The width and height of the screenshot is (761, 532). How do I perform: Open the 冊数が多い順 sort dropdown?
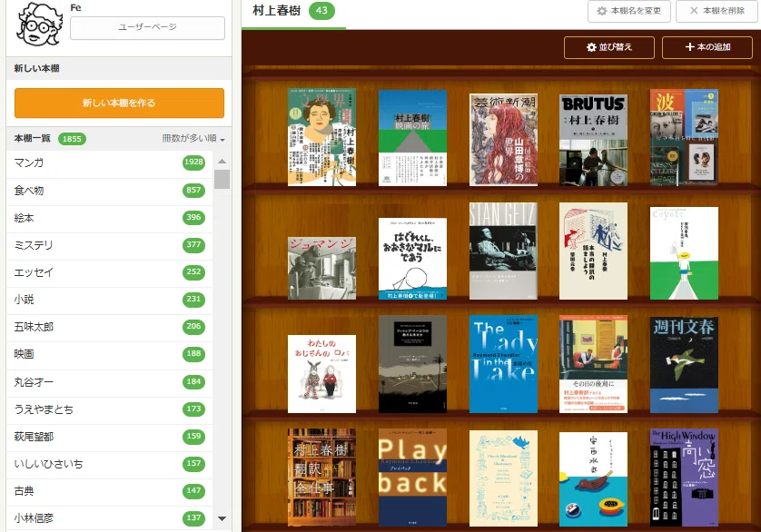(x=193, y=139)
